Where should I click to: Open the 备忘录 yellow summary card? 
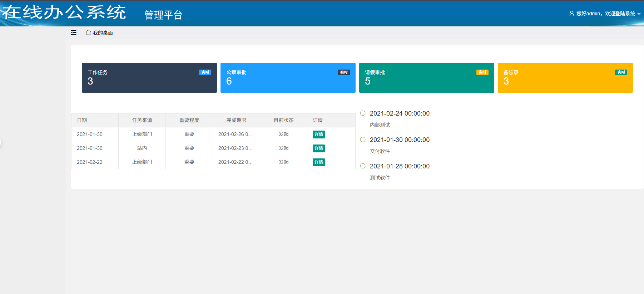point(565,78)
